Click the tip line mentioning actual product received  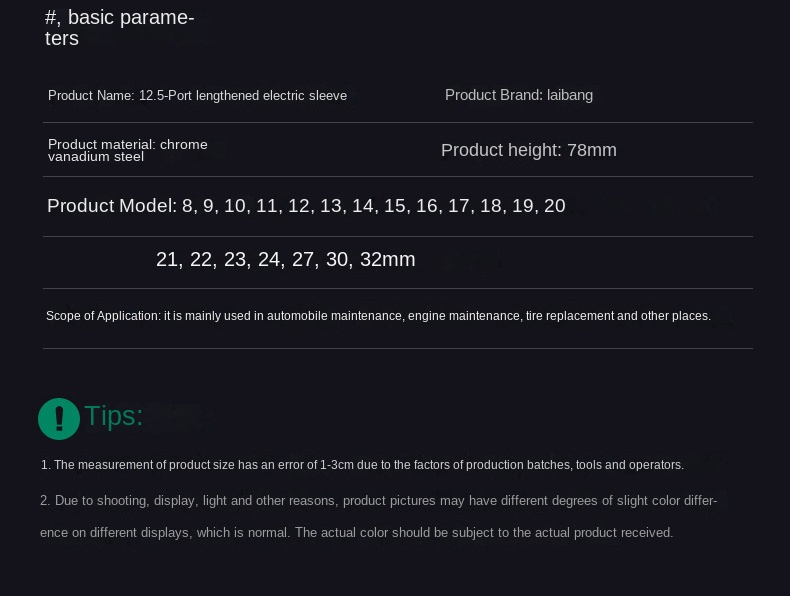coord(356,533)
